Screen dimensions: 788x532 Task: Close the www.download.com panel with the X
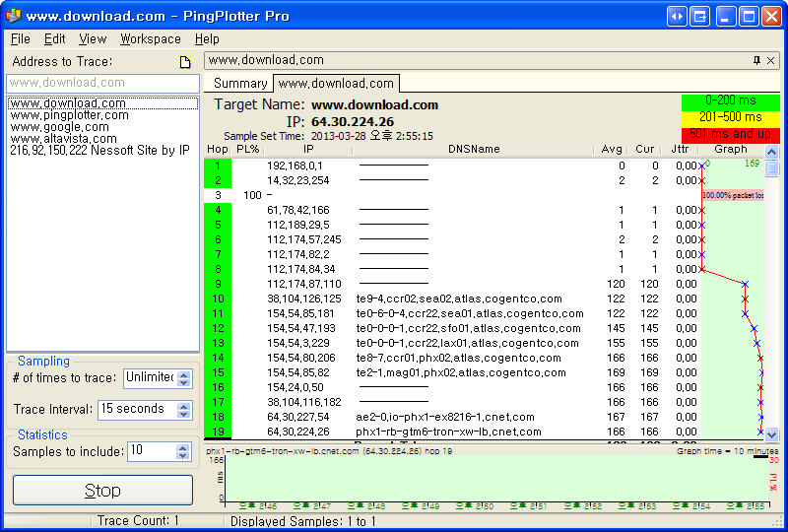click(771, 60)
